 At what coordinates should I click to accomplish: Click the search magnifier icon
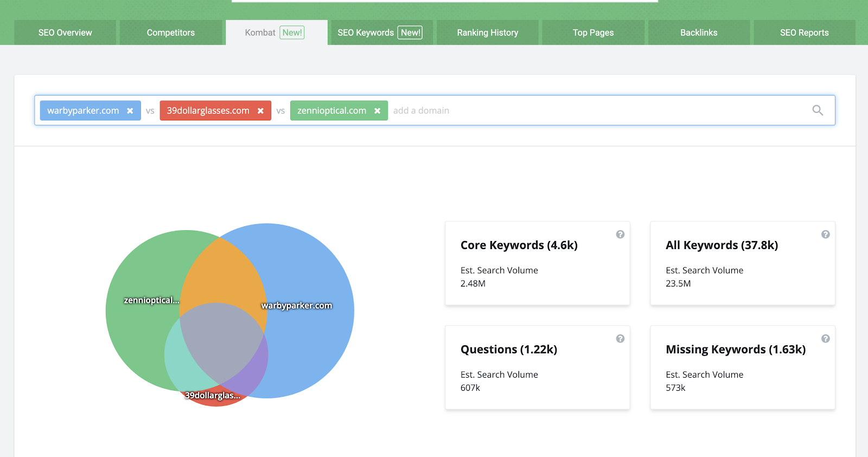(818, 110)
